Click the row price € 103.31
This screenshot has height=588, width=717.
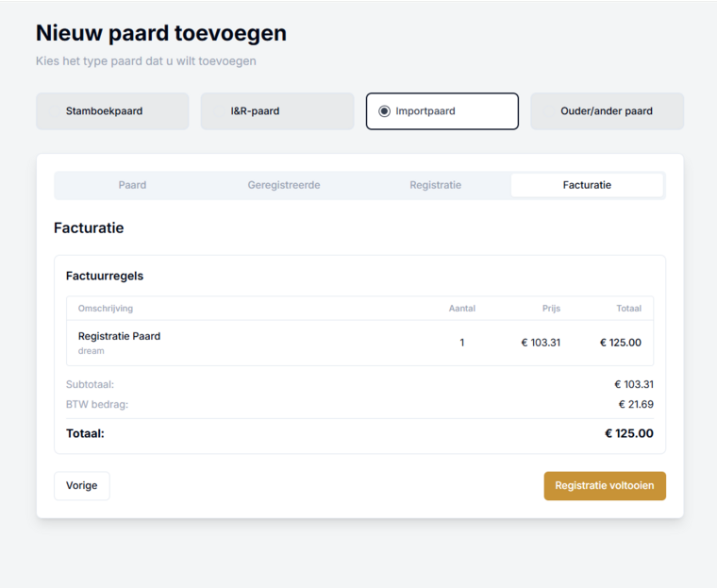coord(541,343)
